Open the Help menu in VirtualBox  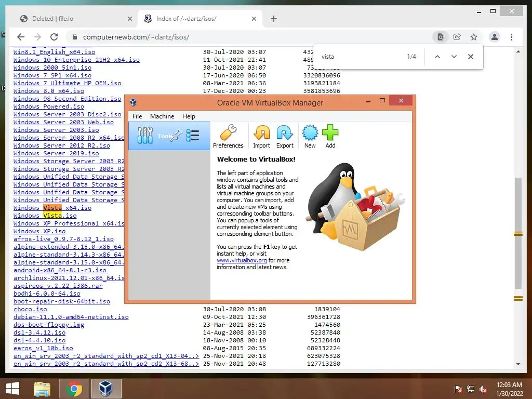pyautogui.click(x=189, y=116)
